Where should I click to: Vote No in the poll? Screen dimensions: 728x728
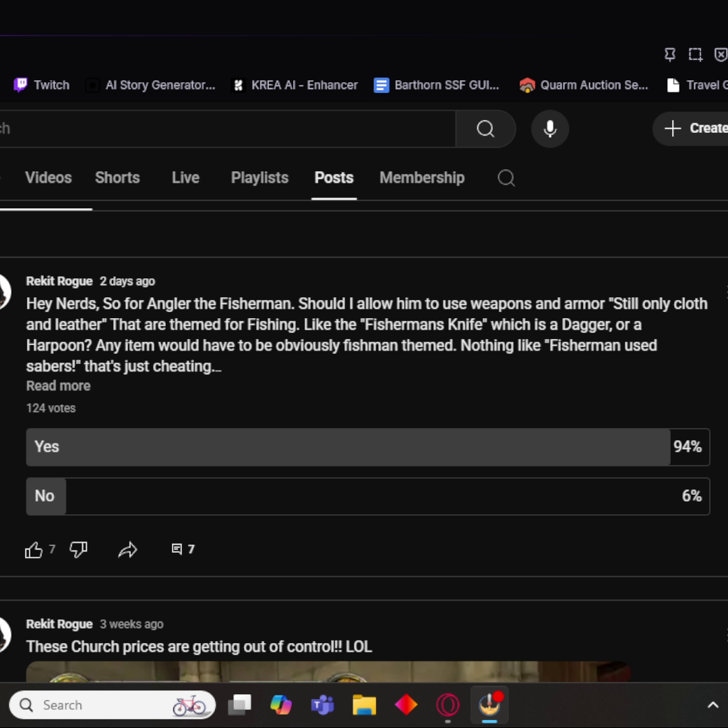pos(367,496)
